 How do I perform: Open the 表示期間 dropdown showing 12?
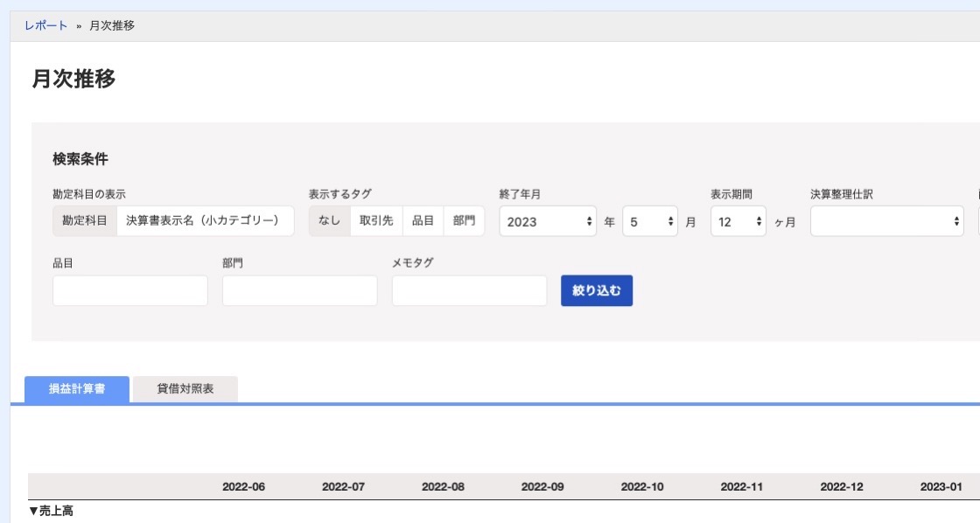(x=738, y=221)
